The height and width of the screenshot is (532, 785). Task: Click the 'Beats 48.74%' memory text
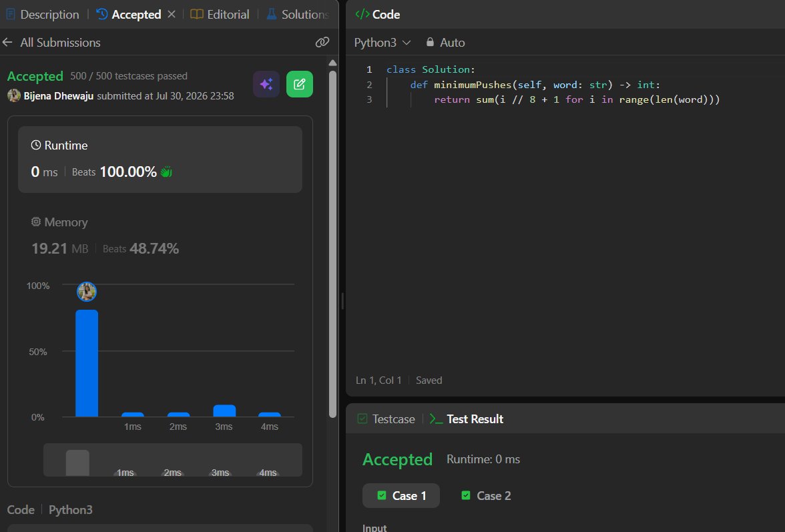[141, 248]
